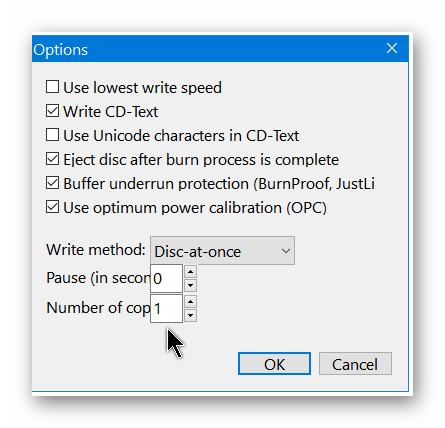Enable Use lowest write speed checkbox
The image size is (445, 428).
click(53, 87)
